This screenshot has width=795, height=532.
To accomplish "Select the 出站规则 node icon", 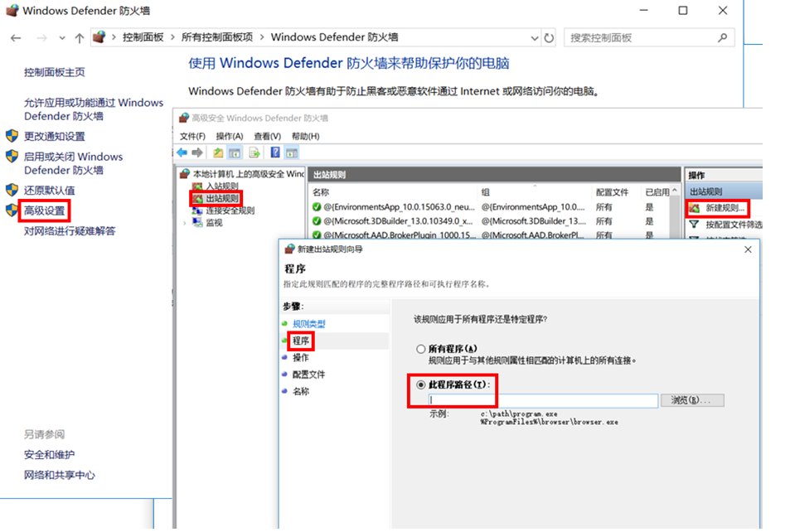I will tap(198, 199).
